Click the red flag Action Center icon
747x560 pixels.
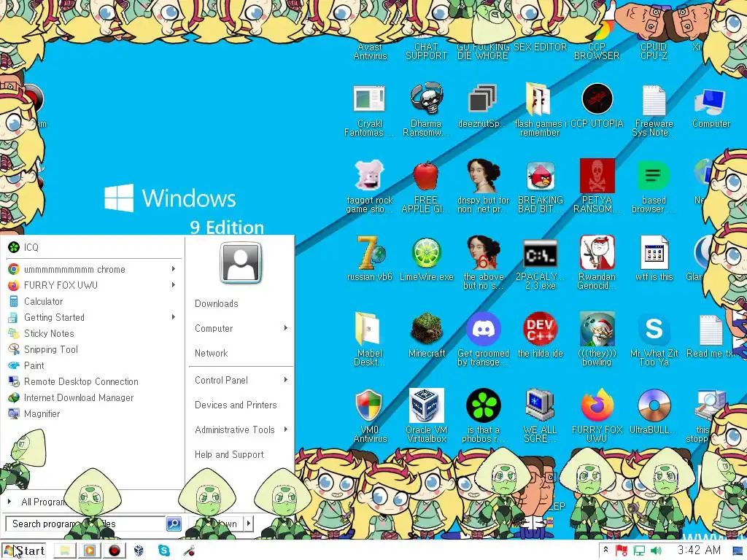coord(622,551)
